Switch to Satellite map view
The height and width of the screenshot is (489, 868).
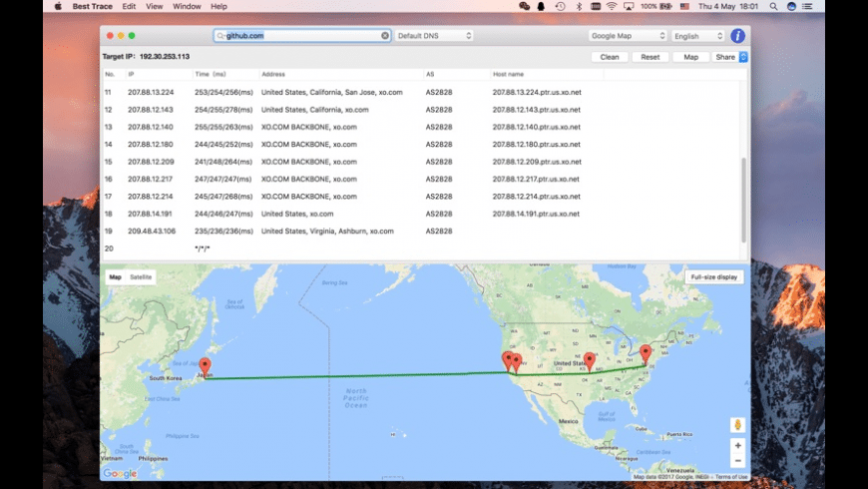(141, 276)
